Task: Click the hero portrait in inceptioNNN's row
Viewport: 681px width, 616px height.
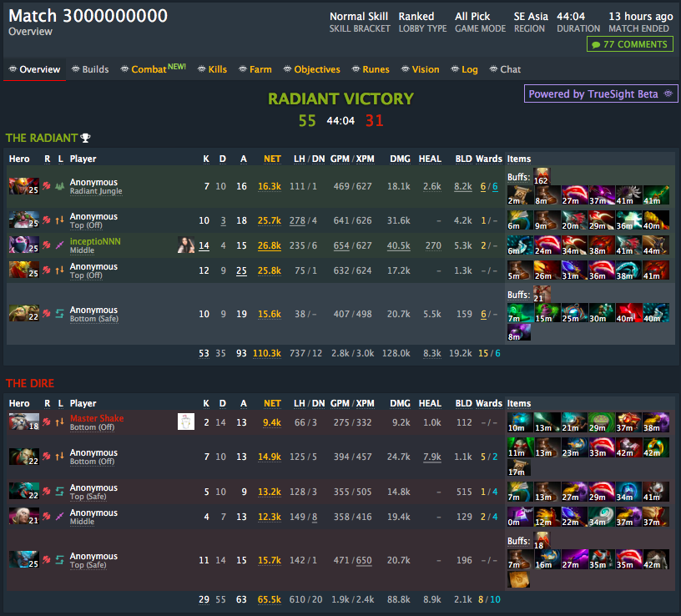Action: [24, 245]
